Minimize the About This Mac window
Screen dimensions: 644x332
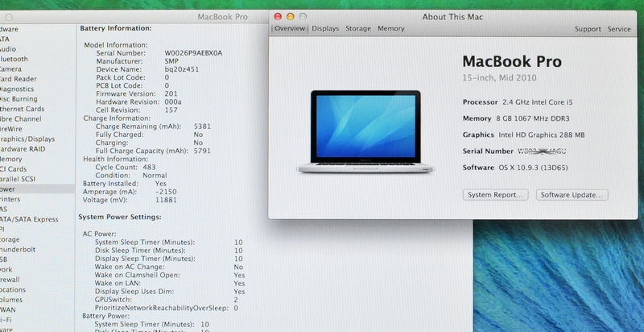(291, 16)
